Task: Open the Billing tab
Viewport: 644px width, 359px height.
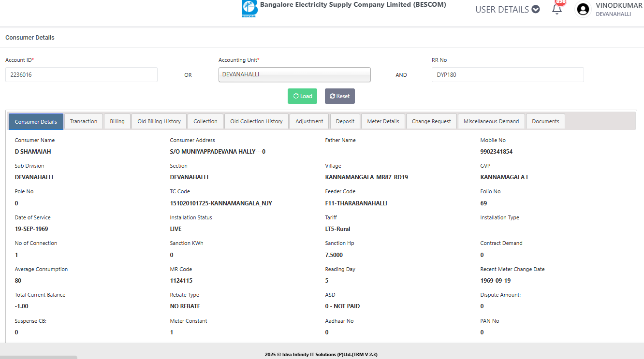Action: point(117,121)
